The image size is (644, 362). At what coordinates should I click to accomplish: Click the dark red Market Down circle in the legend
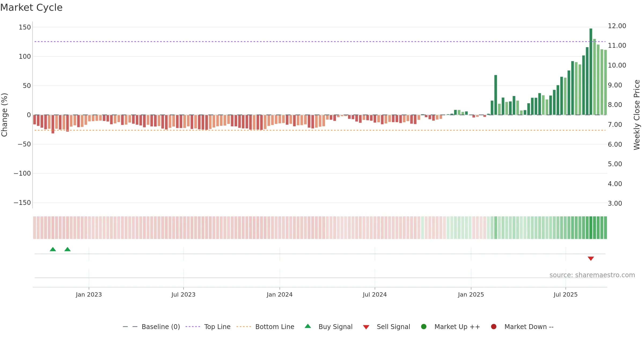point(493,327)
